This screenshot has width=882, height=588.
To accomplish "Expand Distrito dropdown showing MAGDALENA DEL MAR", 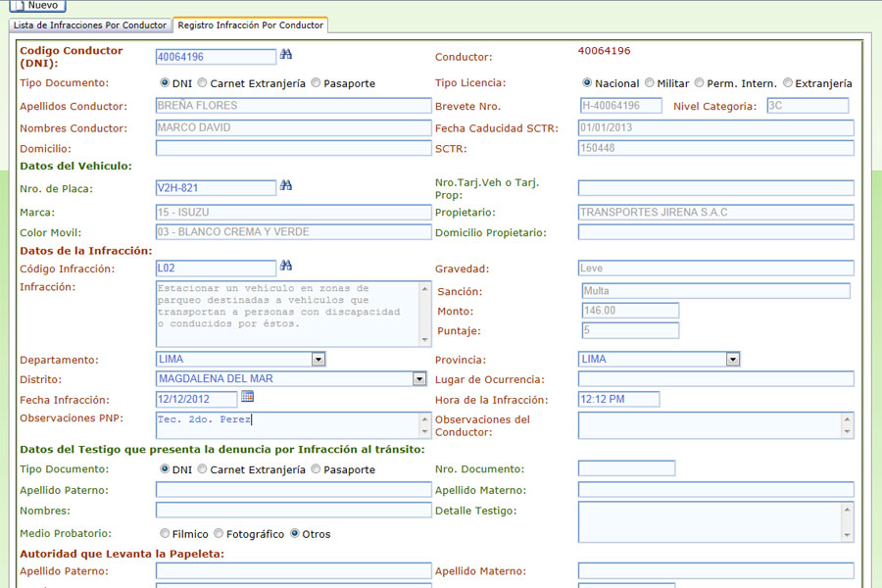I will point(419,379).
